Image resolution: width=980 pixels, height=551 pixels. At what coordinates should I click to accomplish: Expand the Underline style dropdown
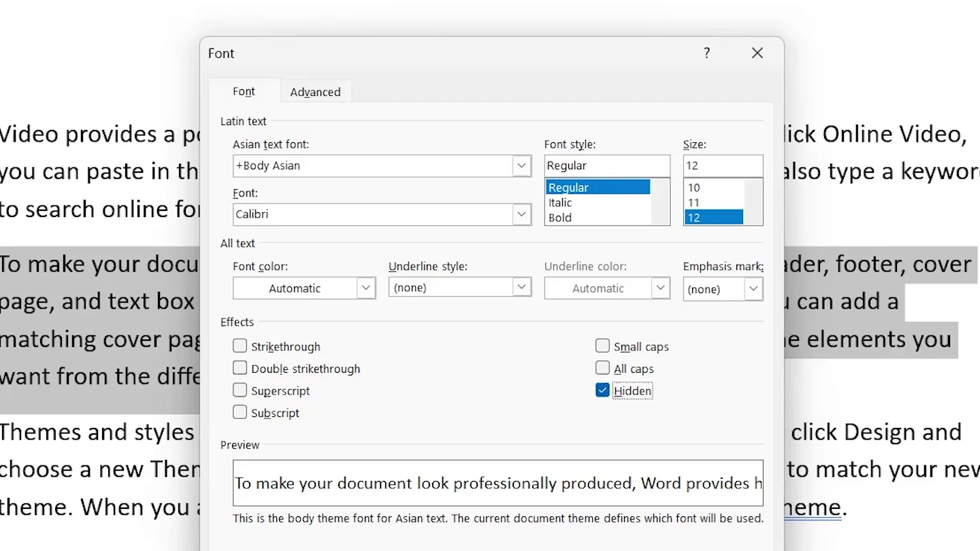coord(522,288)
